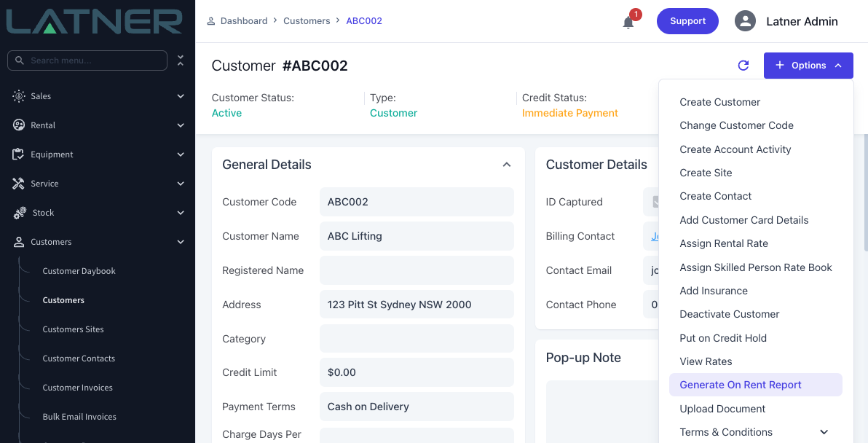Click the Sales menu icon

point(19,96)
